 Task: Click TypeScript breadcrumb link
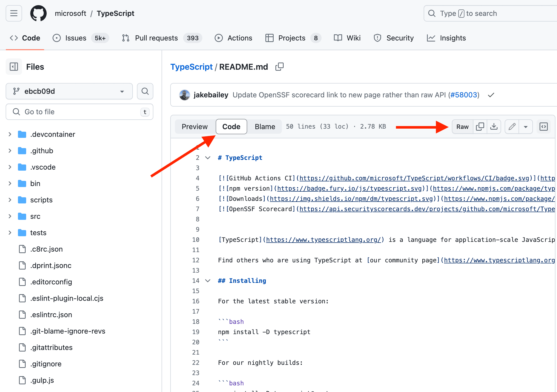click(192, 67)
